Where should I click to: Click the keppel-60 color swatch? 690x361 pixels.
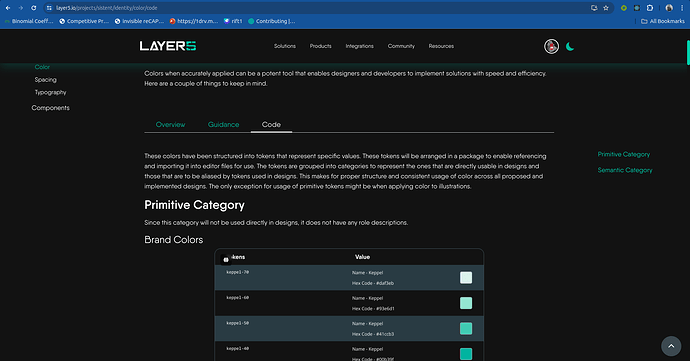click(x=466, y=303)
